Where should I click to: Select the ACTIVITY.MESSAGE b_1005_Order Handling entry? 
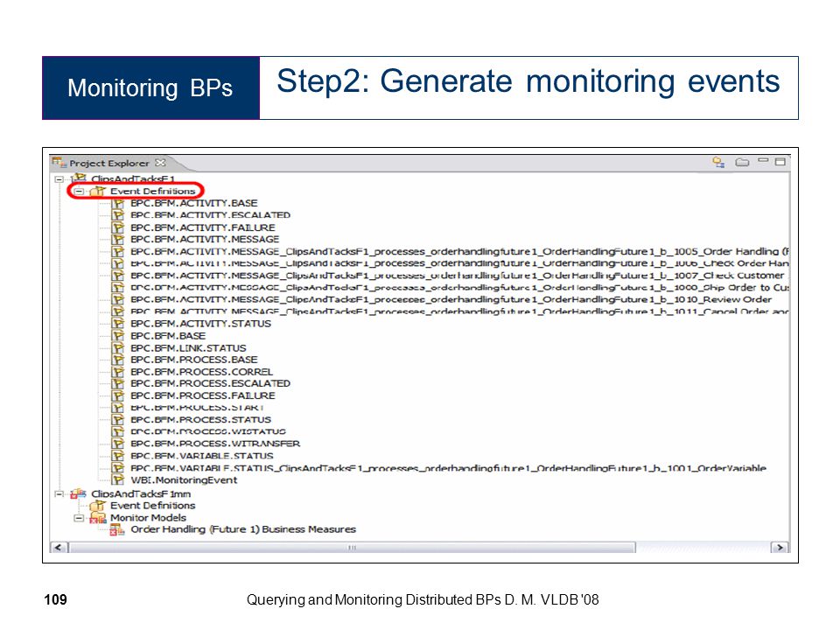coord(459,252)
